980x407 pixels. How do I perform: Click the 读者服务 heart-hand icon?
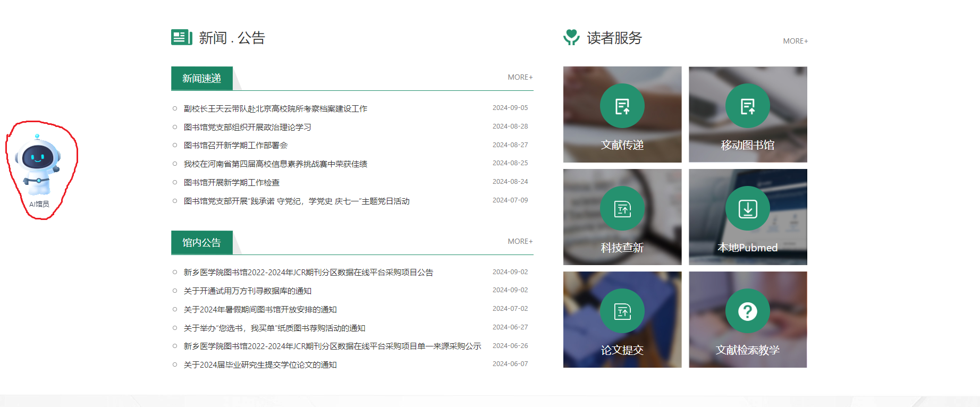(x=571, y=37)
